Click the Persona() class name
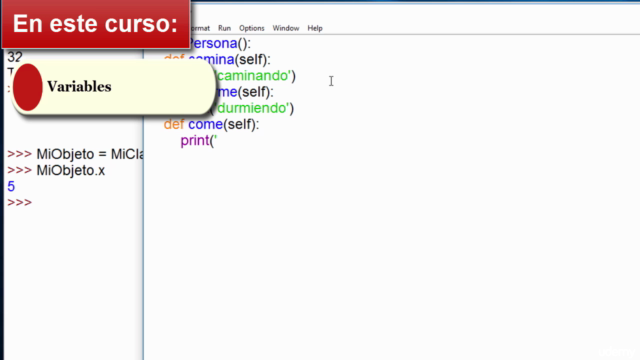640x360 pixels. [220, 44]
